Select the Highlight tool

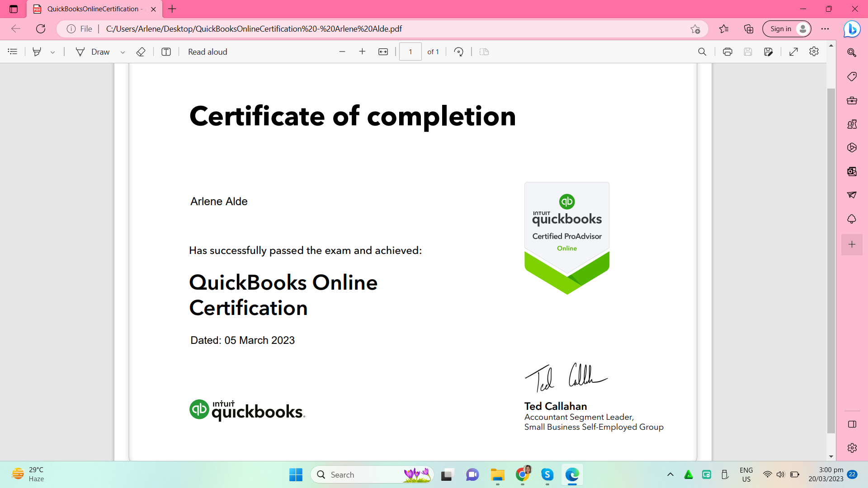click(x=37, y=52)
